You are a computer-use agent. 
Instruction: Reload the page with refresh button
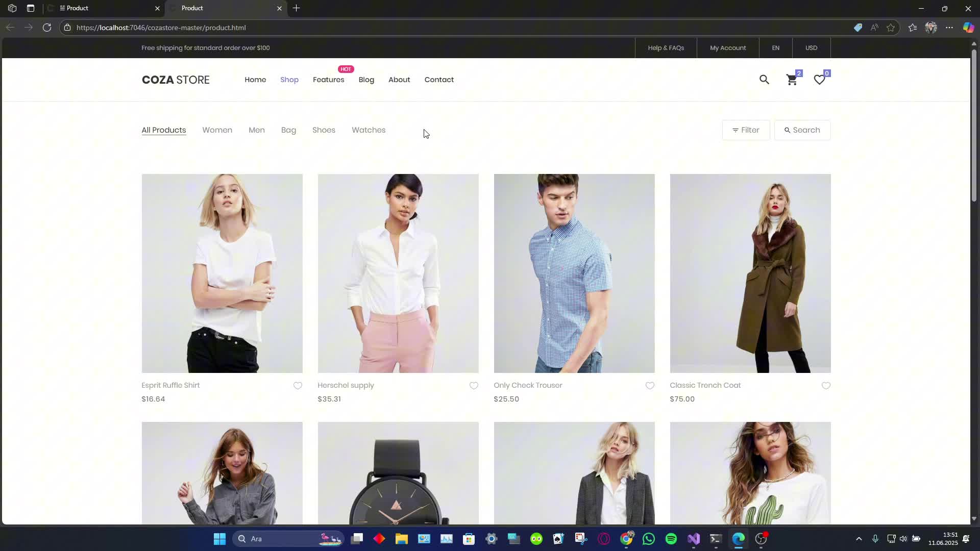tap(47, 28)
